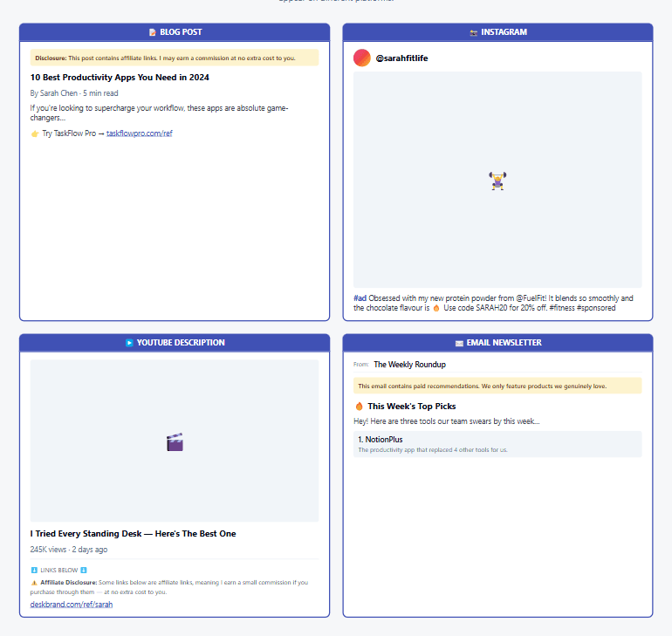Click the fire emoji in Instagram caption
Image resolution: width=672 pixels, height=636 pixels.
[436, 308]
